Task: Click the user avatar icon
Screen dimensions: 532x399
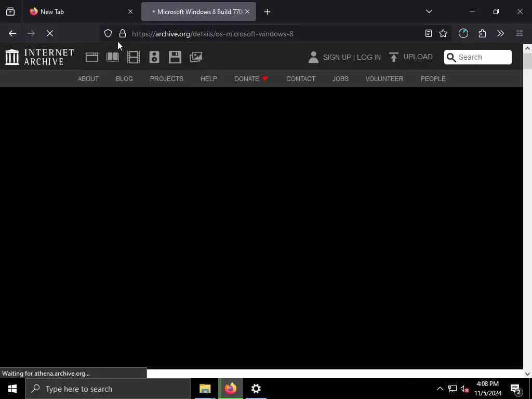Action: [313, 57]
